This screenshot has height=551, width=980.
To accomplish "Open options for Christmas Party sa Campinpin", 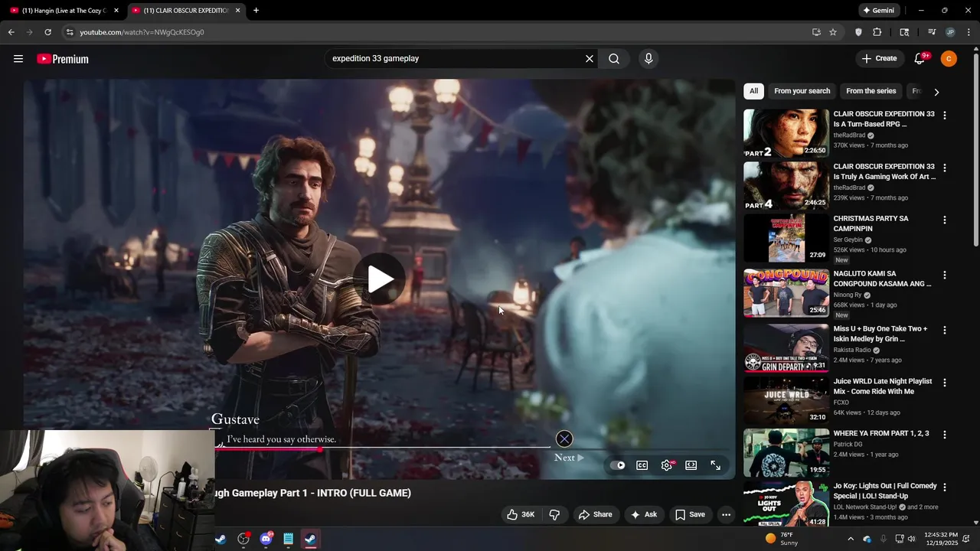I will [945, 220].
